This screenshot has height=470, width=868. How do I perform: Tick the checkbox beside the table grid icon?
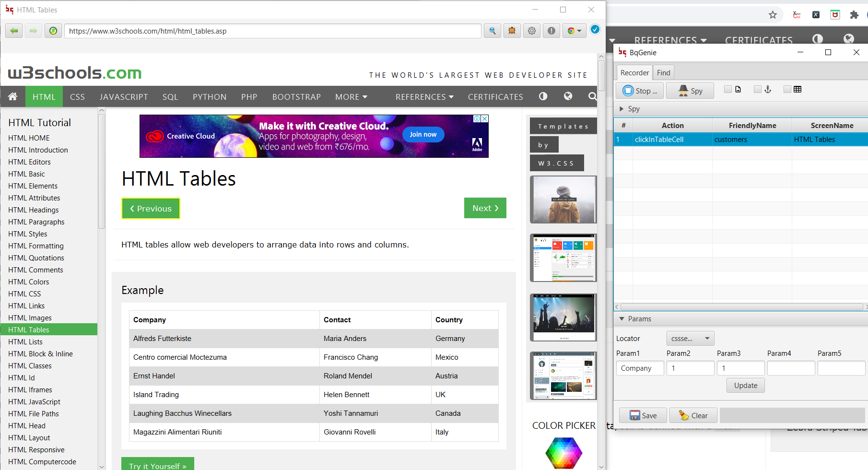[x=787, y=89]
